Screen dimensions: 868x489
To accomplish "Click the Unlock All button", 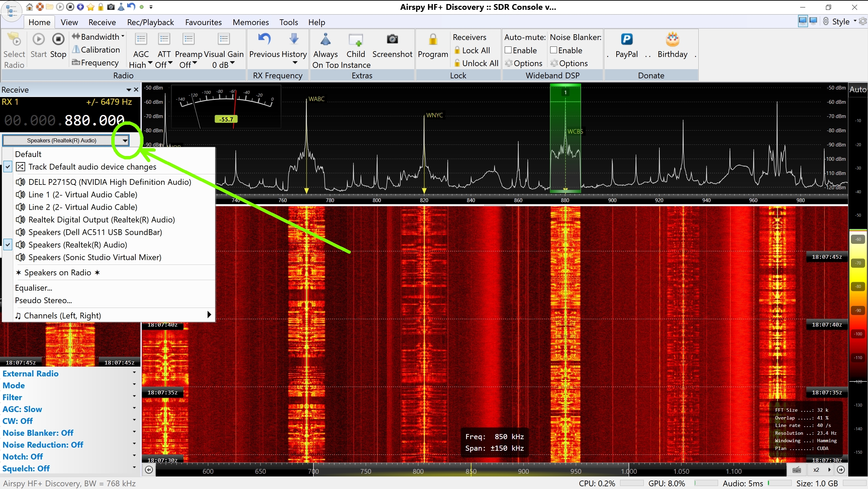I will (x=476, y=63).
